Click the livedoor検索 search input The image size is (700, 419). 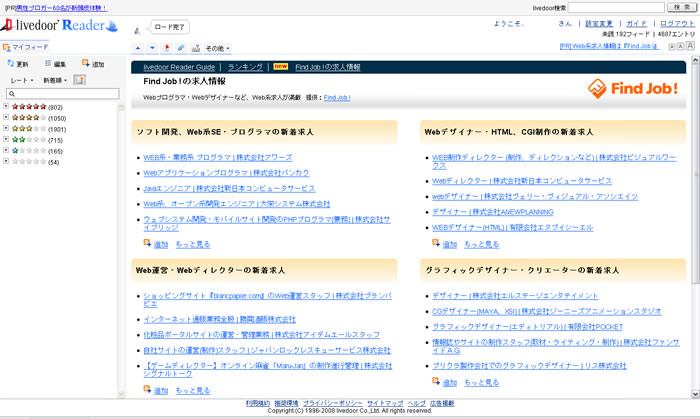[x=616, y=8]
